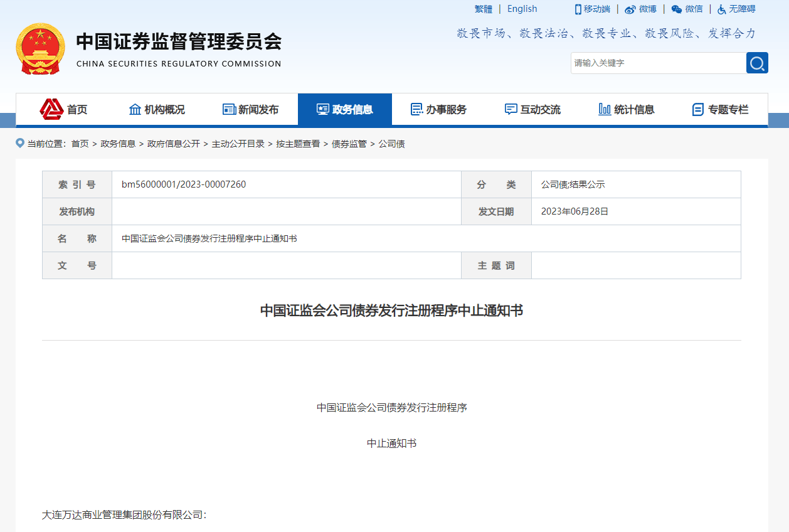The image size is (789, 532).
Task: Open the 新闻发布 navigation tab
Action: coord(251,110)
